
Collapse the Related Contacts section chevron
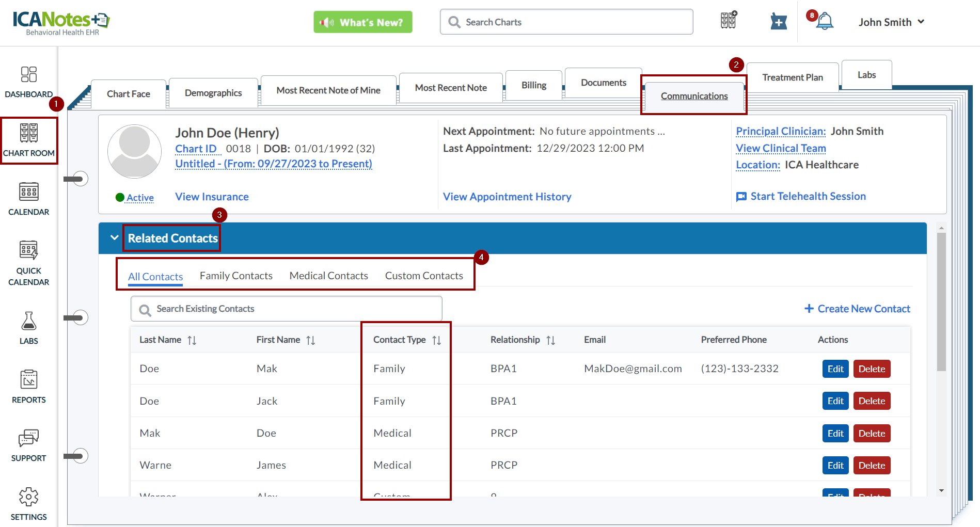(x=114, y=238)
